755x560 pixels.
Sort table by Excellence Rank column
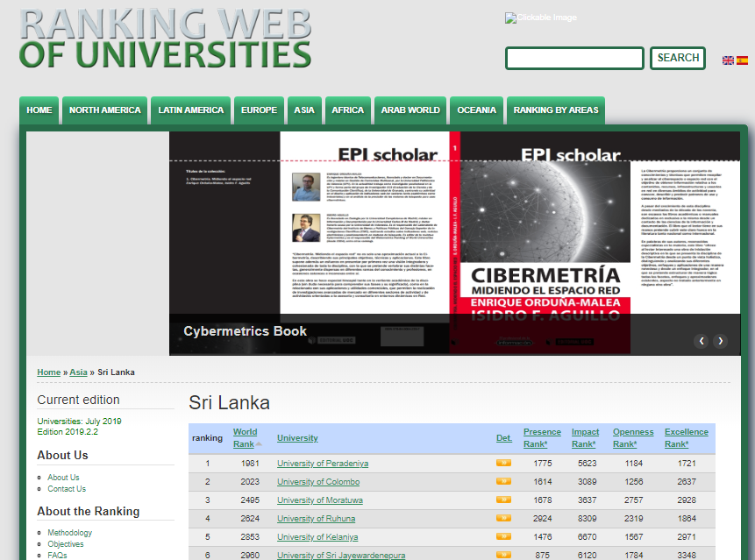pos(687,438)
